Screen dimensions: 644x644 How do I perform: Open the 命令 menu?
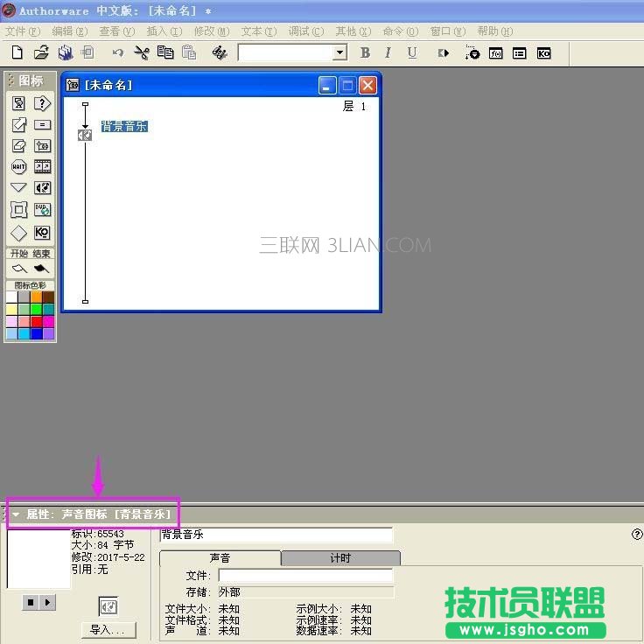click(x=401, y=31)
